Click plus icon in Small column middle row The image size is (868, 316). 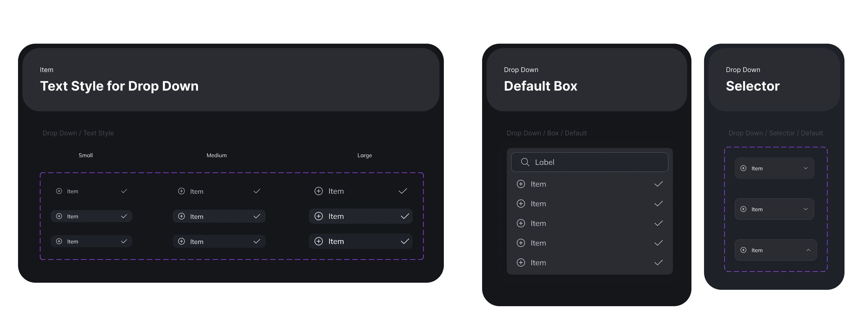coord(59,216)
